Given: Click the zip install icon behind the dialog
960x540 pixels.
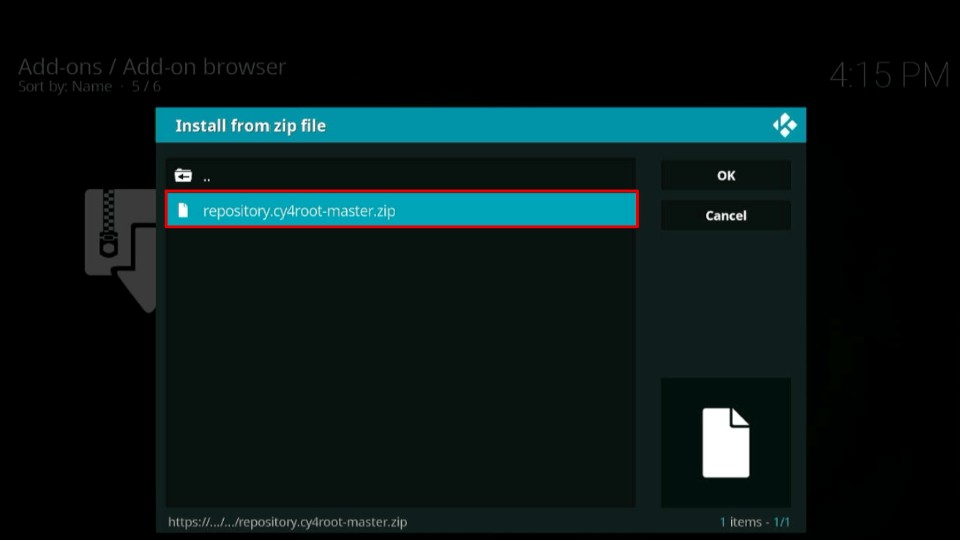Looking at the screenshot, I should pos(121,250).
